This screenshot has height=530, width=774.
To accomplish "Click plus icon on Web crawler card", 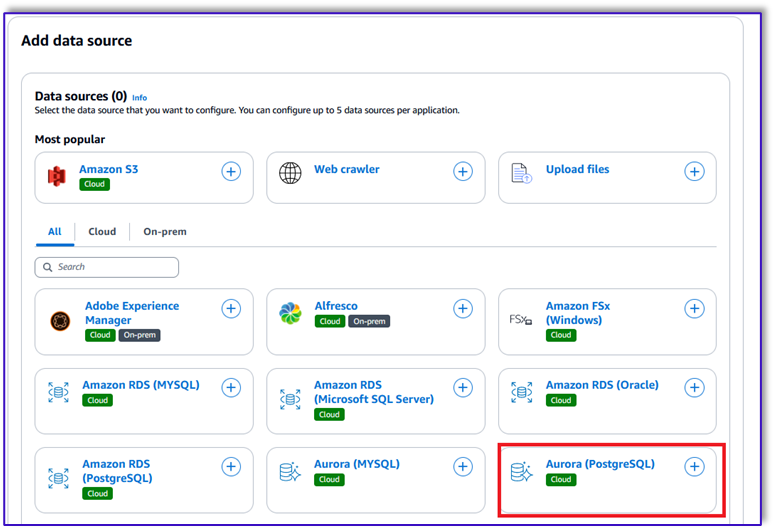I will [463, 172].
